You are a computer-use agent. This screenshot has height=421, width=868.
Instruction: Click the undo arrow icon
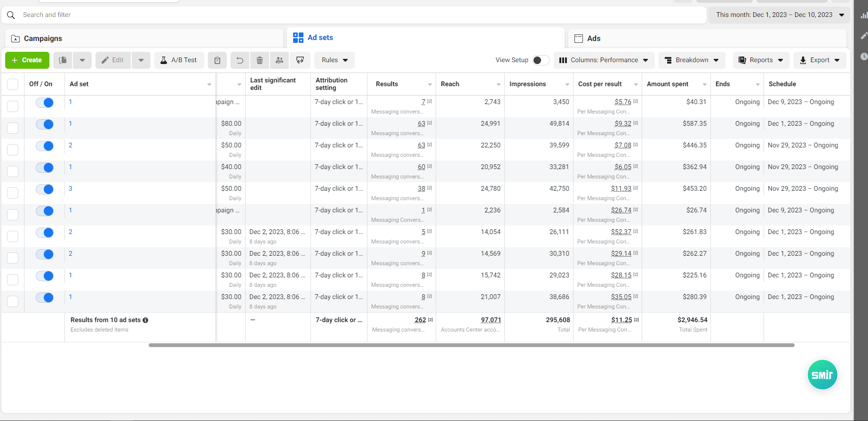click(240, 60)
